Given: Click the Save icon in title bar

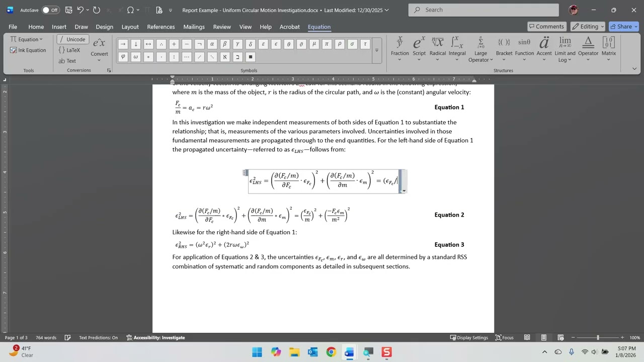Looking at the screenshot, I should click(x=68, y=10).
